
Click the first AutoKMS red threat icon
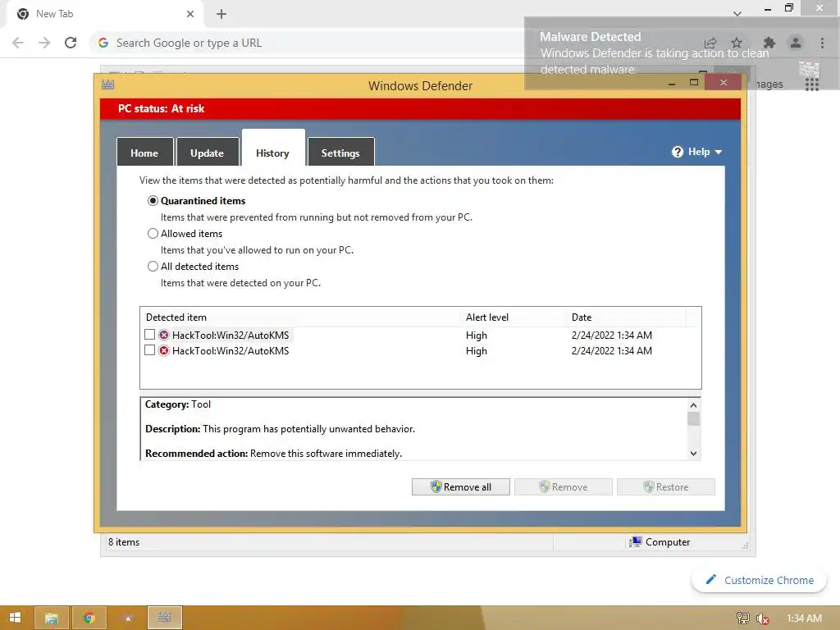pos(164,335)
